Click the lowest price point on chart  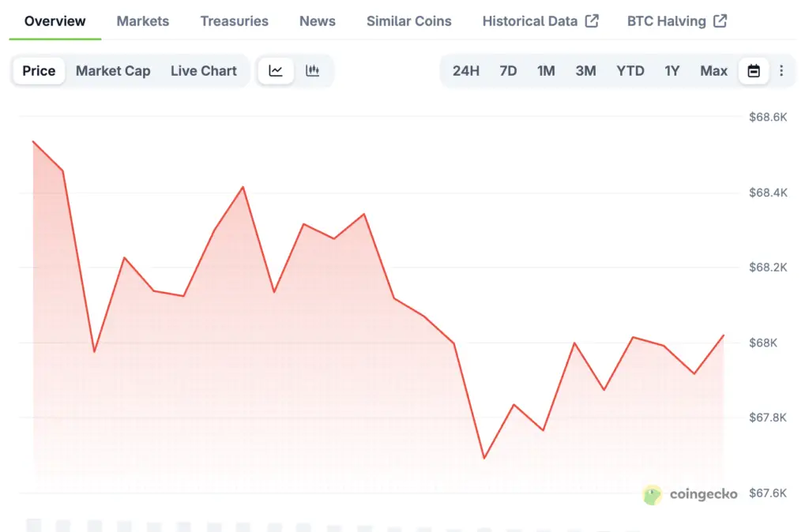[x=484, y=458]
